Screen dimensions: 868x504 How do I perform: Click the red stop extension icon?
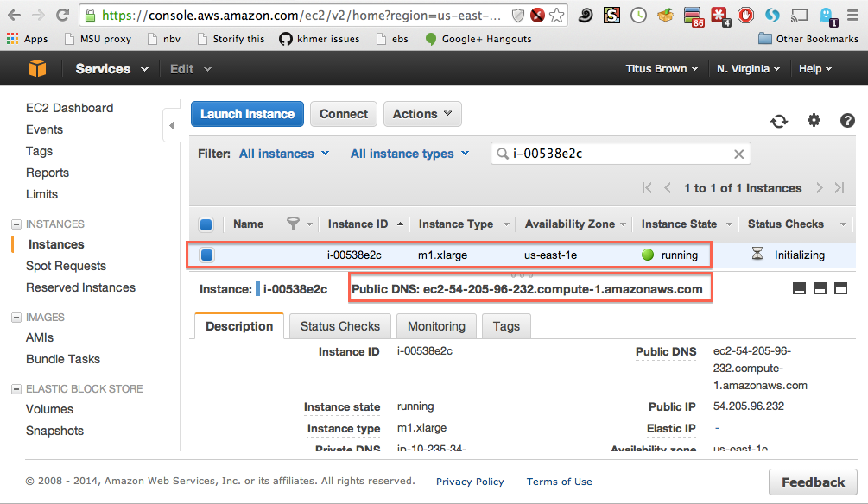click(745, 15)
